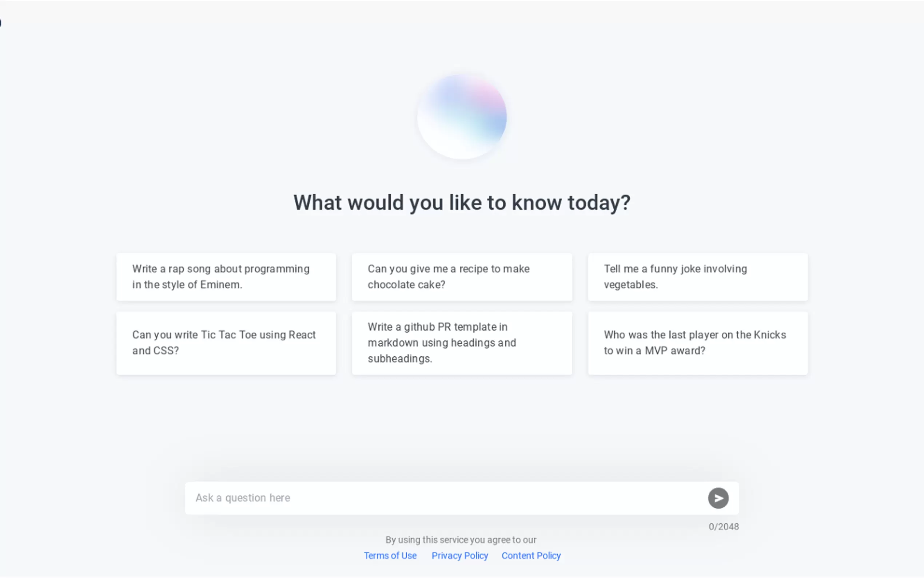924x578 pixels.
Task: Place the cursor in the chat prompt box
Action: (443, 498)
